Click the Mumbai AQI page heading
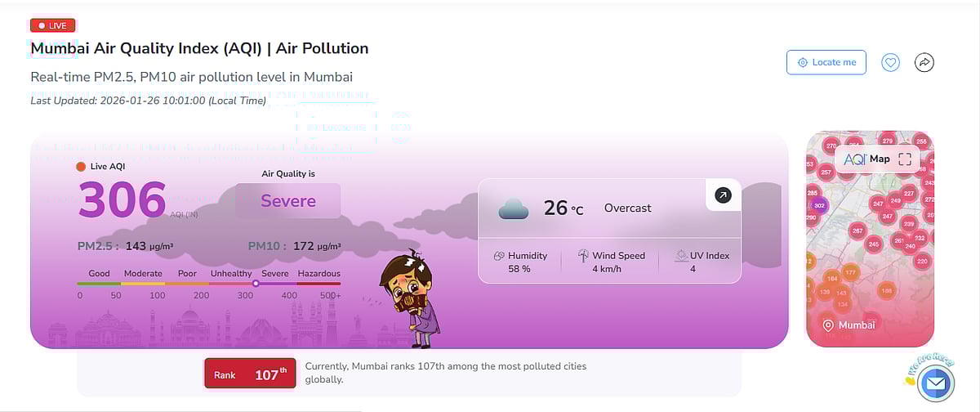Viewport: 980px width, 412px height. (x=199, y=48)
